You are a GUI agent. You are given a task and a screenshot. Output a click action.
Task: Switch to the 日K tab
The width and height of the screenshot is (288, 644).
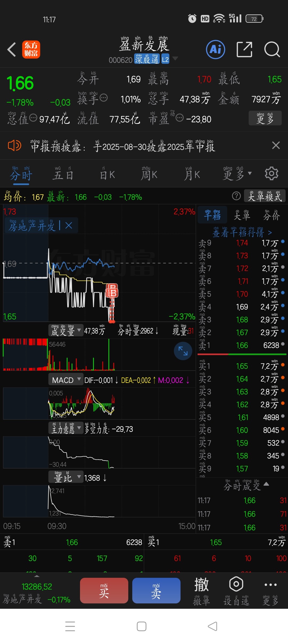[x=107, y=174]
